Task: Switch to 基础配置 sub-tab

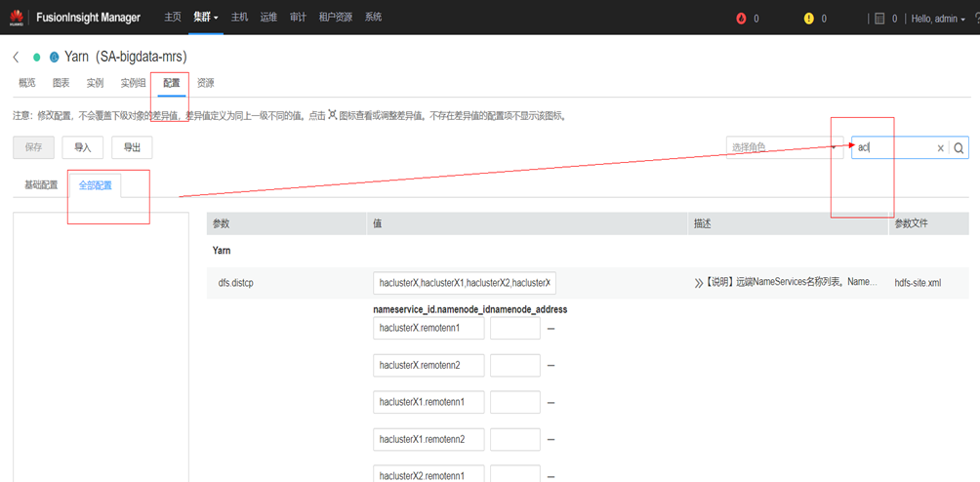Action: (41, 185)
